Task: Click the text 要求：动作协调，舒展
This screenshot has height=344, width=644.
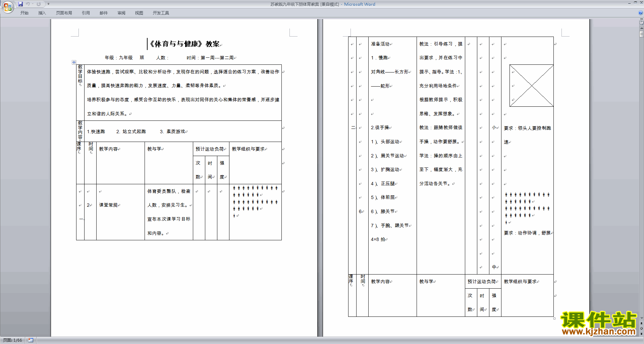Action: (527, 233)
